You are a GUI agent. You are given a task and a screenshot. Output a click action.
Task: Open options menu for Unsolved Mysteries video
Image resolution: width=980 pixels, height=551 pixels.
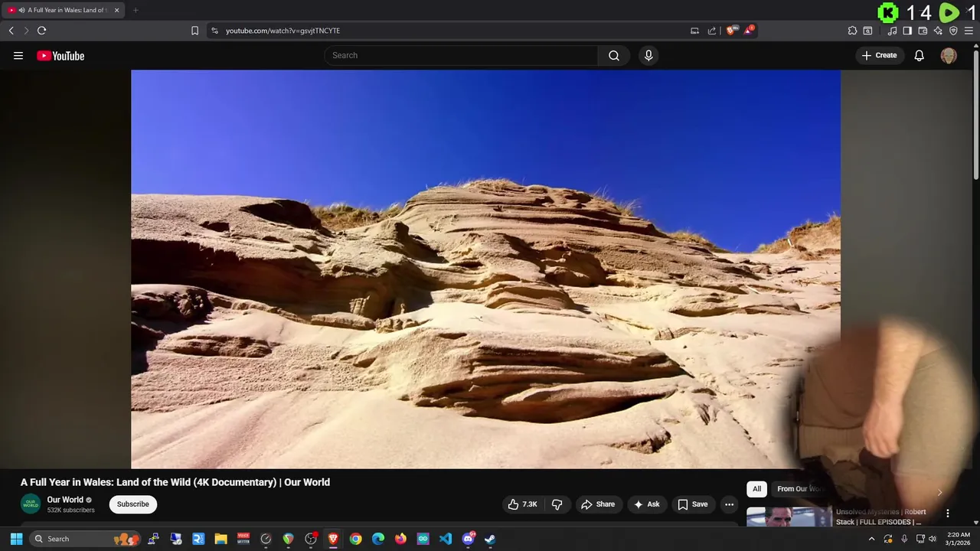(948, 514)
